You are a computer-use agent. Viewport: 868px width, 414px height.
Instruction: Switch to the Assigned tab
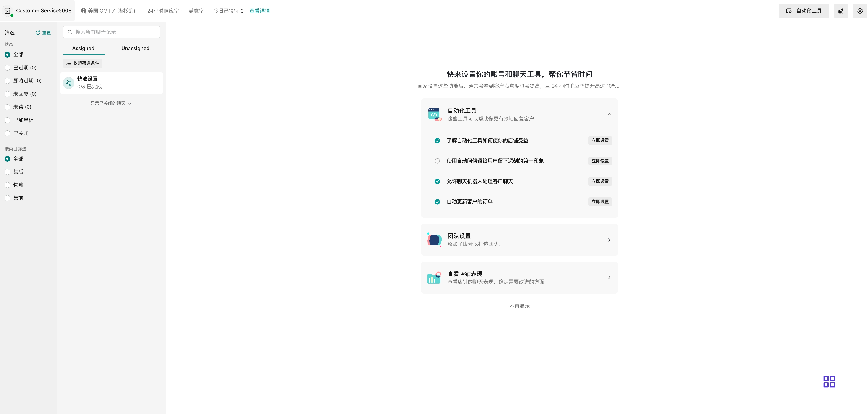pos(83,49)
